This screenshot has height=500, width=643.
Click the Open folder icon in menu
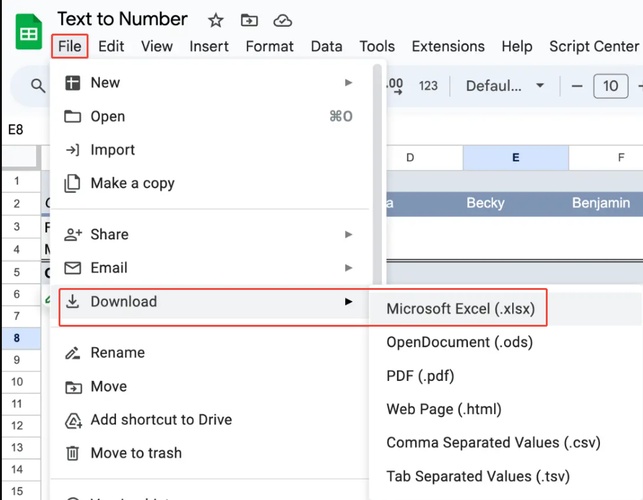click(x=73, y=116)
